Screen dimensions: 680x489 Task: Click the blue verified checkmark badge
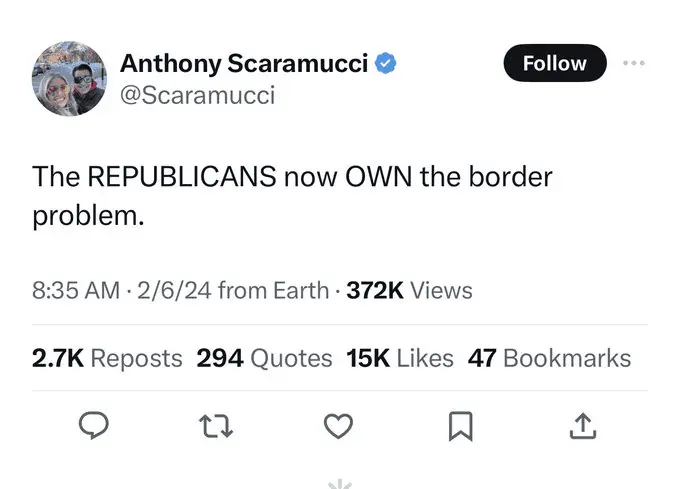[386, 64]
